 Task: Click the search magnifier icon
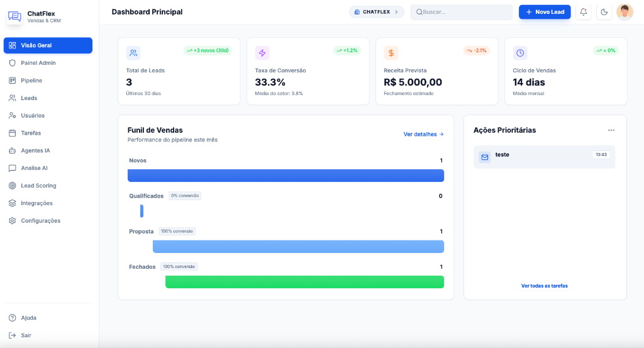[419, 12]
